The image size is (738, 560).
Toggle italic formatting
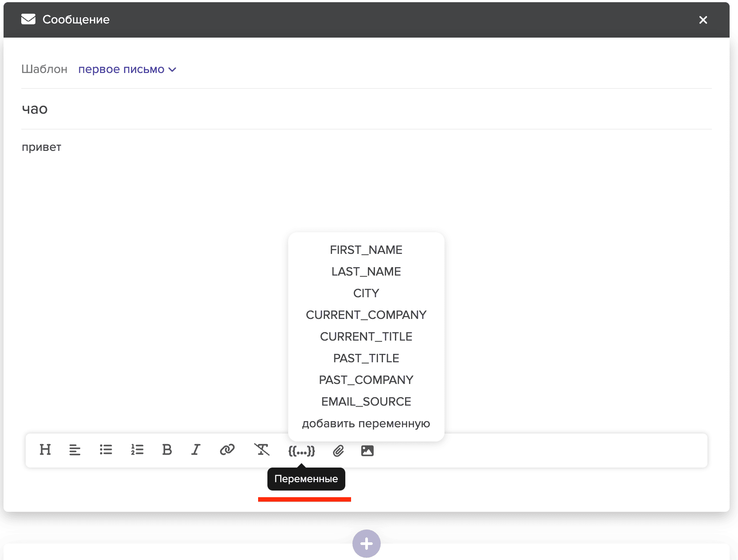click(196, 450)
